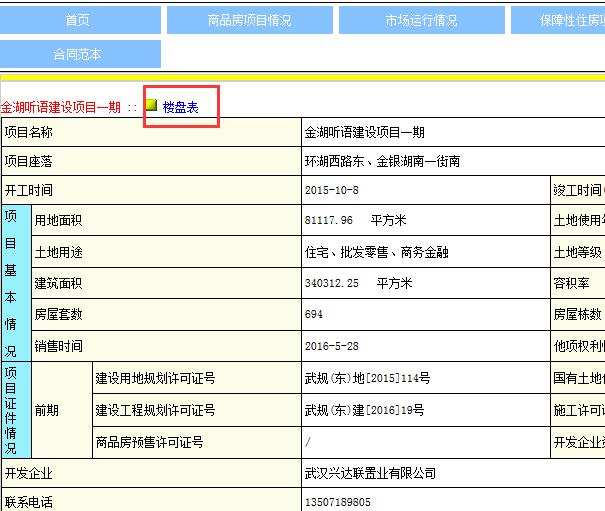Click the start date 2015-10-8
Viewport: 605px width, 511px height.
331,190
